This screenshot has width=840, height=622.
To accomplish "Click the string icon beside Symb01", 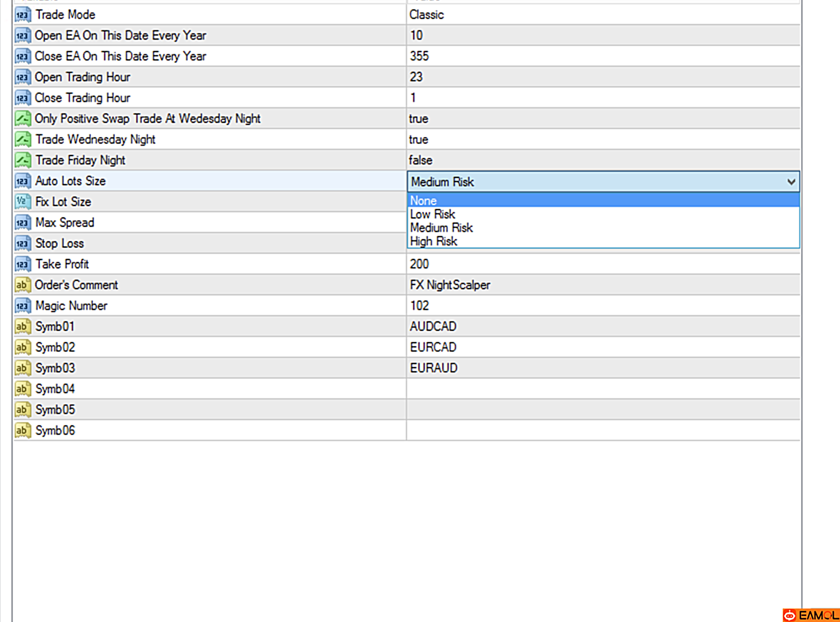I will (22, 327).
